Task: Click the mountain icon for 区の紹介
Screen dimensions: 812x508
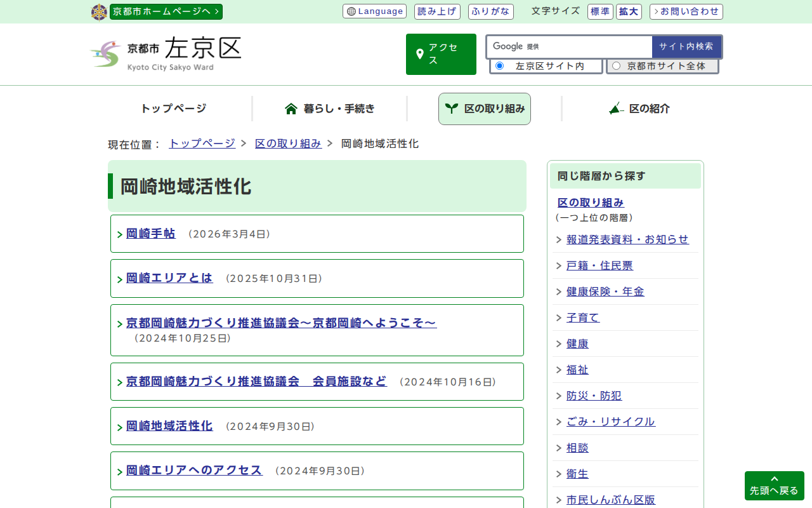Action: (x=615, y=109)
